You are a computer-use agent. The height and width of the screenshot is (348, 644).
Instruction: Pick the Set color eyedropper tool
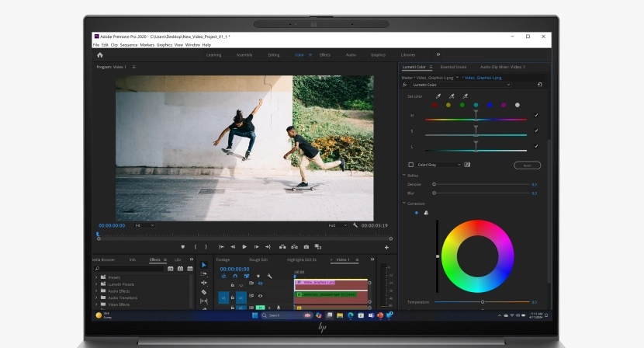coord(439,96)
